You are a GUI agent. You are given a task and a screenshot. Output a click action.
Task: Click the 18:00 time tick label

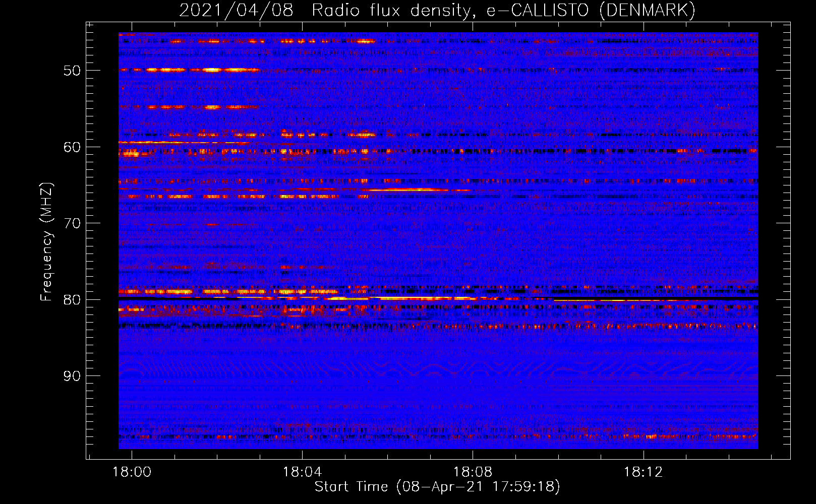pos(132,472)
